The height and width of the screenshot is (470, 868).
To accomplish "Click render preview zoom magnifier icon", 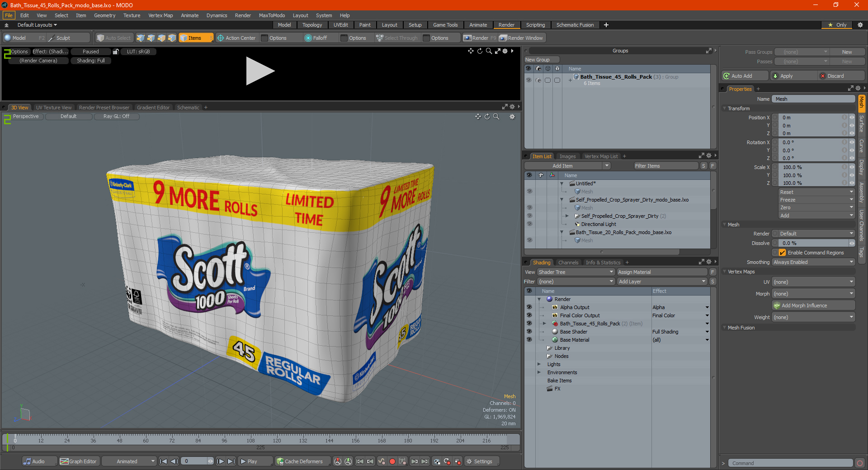I will coord(489,51).
